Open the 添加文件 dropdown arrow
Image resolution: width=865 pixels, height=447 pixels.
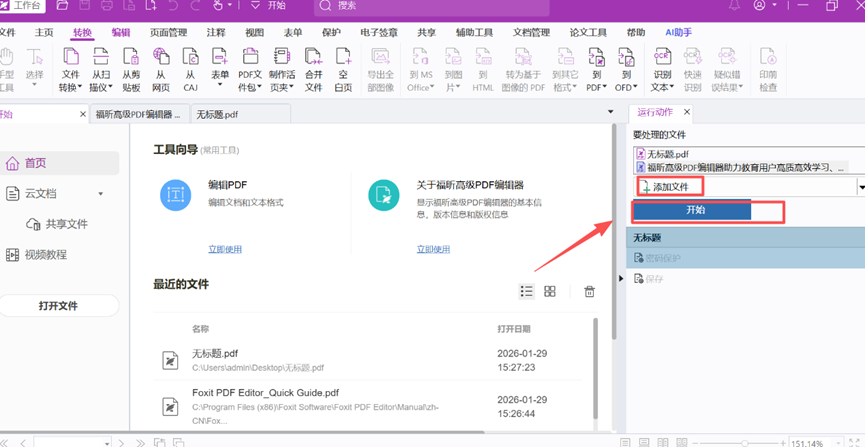861,187
